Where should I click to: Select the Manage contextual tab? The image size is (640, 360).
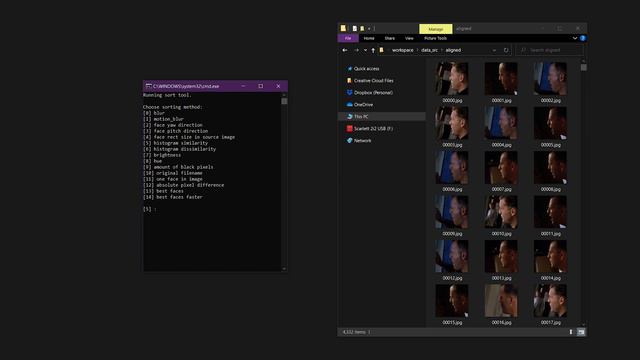[x=436, y=29]
